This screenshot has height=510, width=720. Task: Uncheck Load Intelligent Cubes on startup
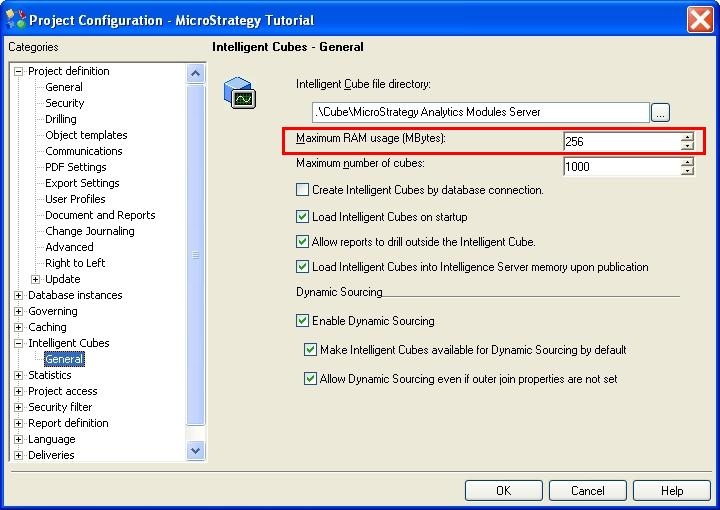coord(302,216)
